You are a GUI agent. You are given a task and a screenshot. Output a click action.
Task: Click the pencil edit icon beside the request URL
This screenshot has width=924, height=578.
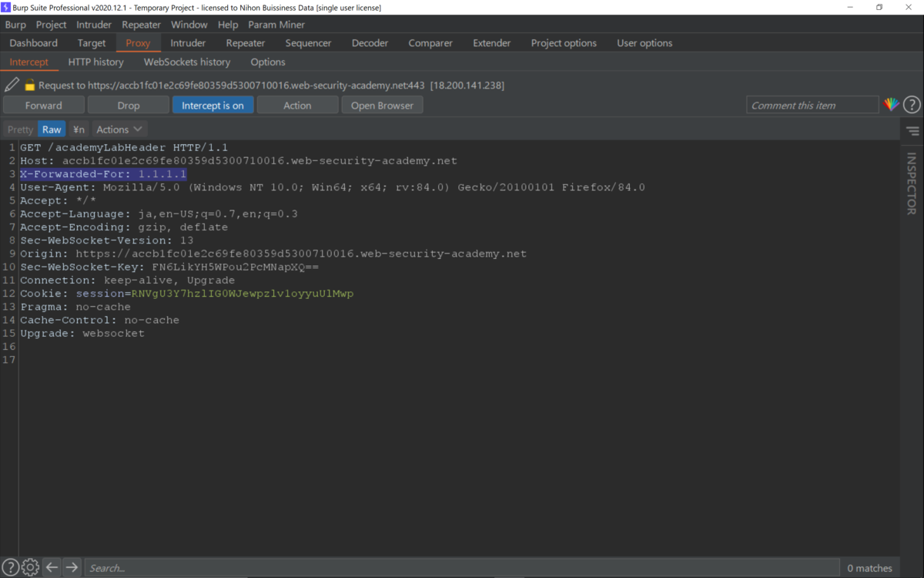pyautogui.click(x=12, y=85)
